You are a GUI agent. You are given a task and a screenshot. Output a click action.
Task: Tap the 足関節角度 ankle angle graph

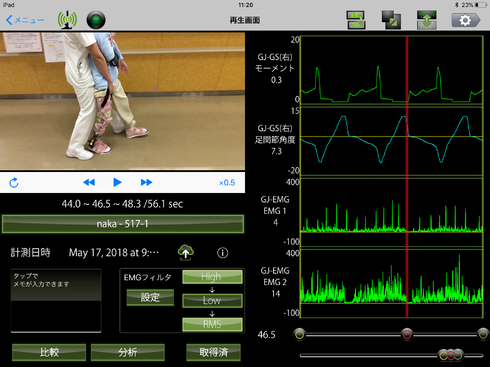[392, 141]
